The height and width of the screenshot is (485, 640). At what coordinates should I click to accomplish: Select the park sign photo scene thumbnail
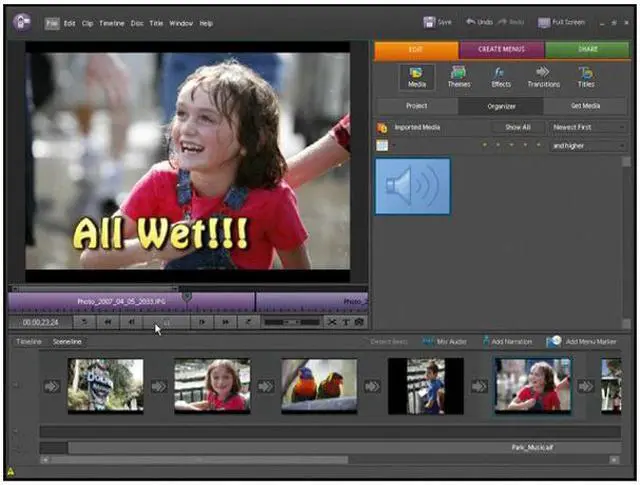tap(105, 386)
